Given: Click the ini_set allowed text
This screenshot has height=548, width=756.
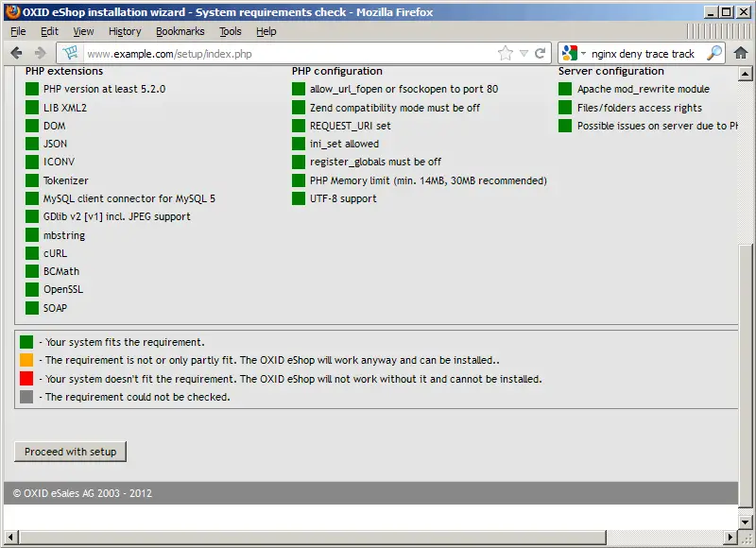Looking at the screenshot, I should coord(344,144).
